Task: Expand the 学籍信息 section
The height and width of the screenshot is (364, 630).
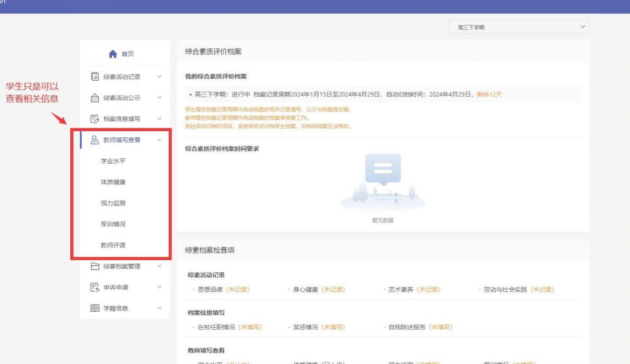Action: (160, 307)
